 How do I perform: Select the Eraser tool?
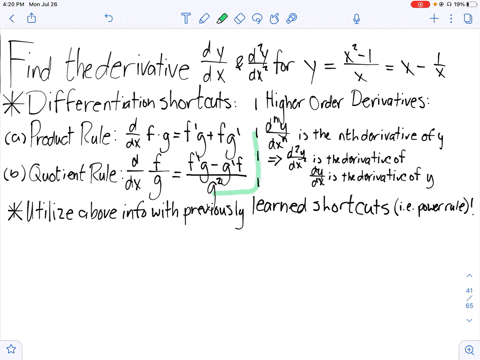tap(240, 18)
